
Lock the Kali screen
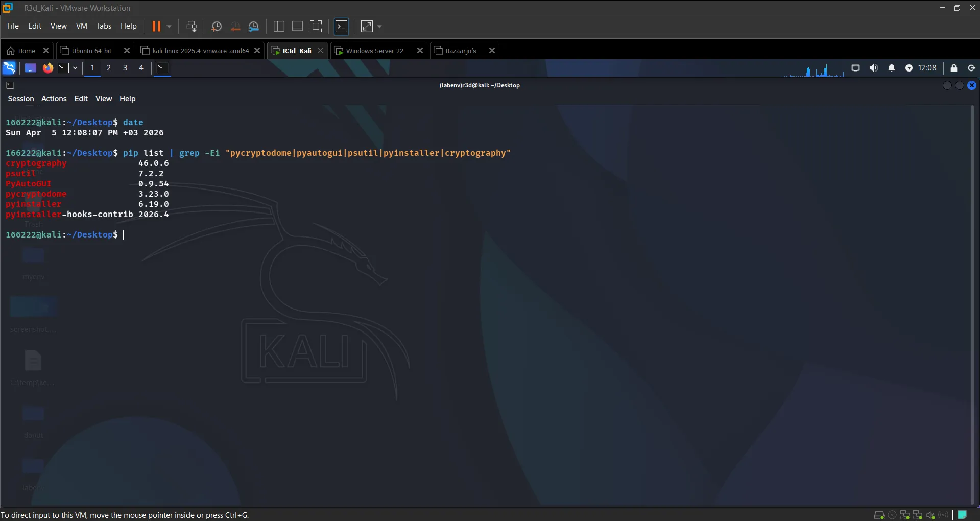[x=953, y=68]
